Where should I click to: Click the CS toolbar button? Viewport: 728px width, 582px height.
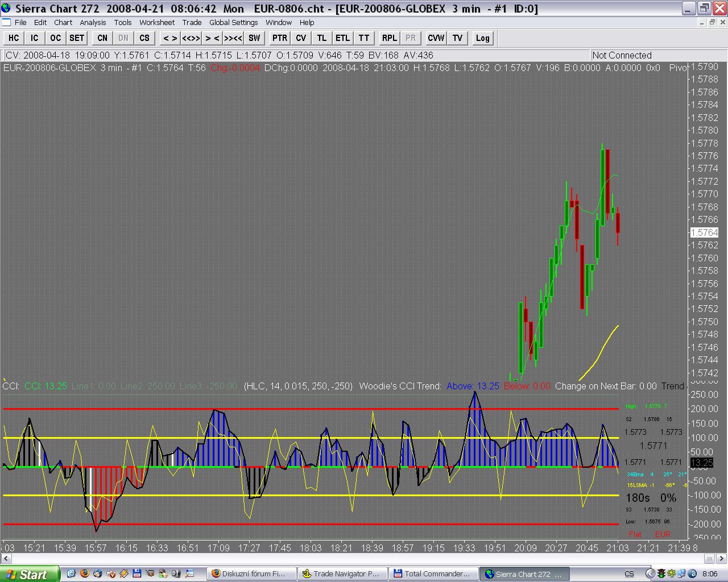(144, 38)
